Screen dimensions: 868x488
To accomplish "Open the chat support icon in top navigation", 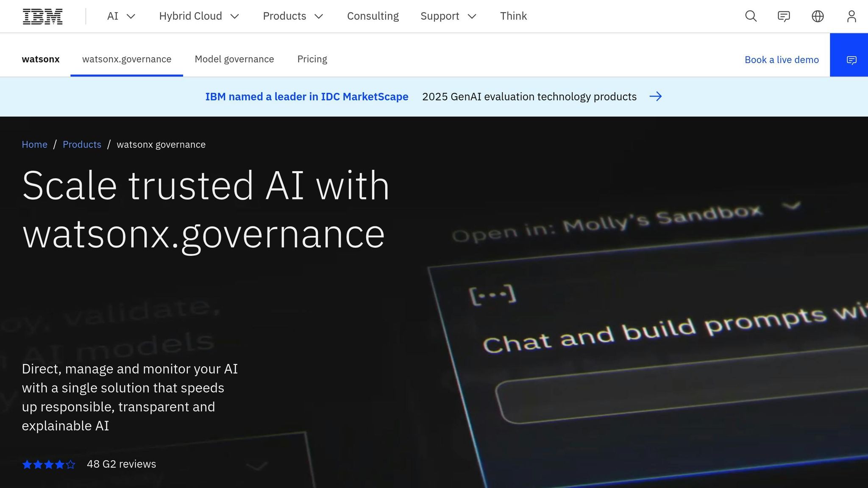I will [784, 16].
